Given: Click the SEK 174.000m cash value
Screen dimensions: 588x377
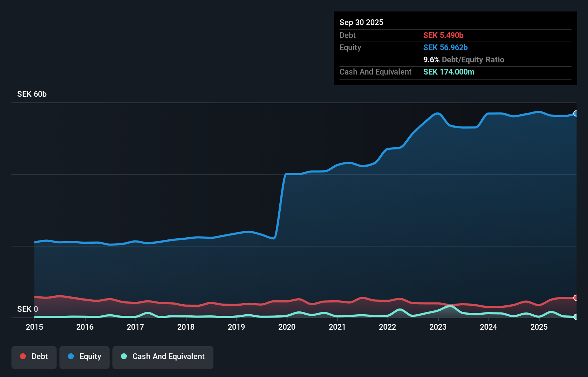Looking at the screenshot, I should pyautogui.click(x=449, y=72).
